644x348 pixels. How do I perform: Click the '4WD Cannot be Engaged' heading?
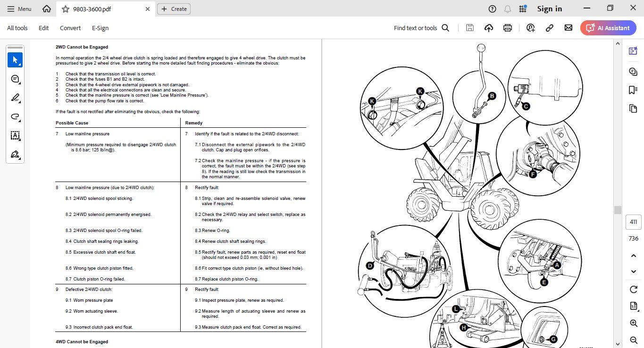(x=82, y=342)
